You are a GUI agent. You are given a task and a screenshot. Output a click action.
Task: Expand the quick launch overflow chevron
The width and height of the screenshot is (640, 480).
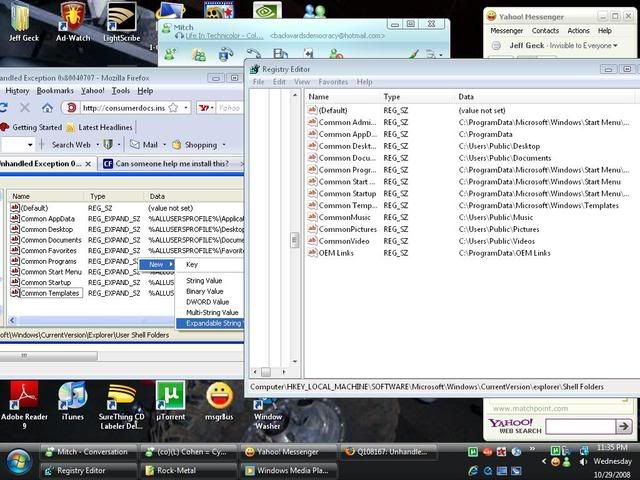point(532,449)
